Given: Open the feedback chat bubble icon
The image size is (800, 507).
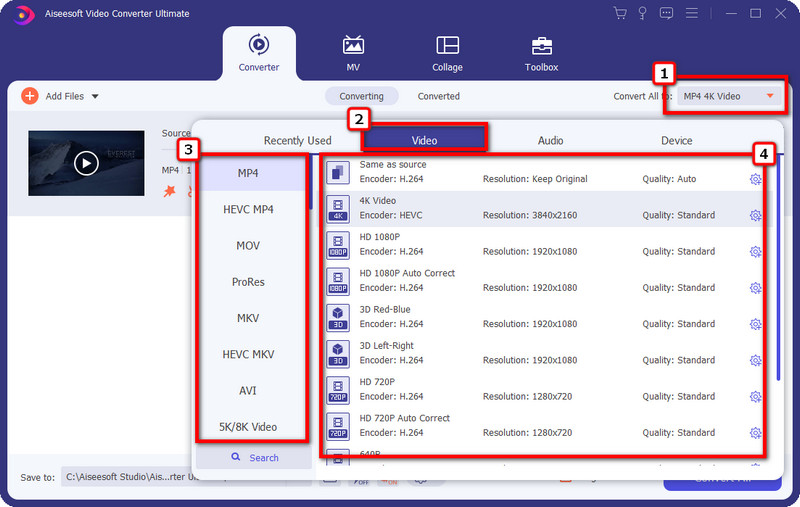Looking at the screenshot, I should [664, 13].
